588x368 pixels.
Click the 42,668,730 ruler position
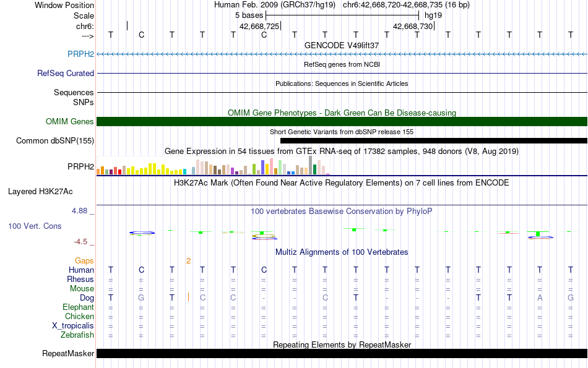coord(413,26)
